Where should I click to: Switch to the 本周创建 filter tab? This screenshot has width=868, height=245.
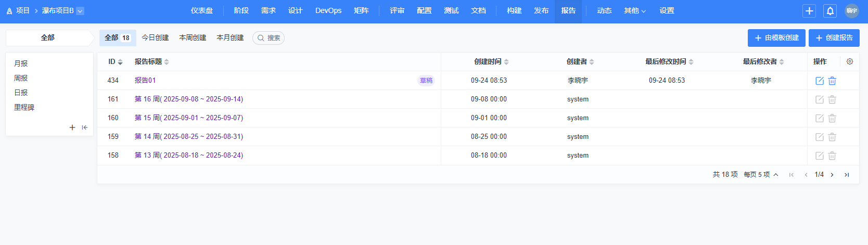193,38
